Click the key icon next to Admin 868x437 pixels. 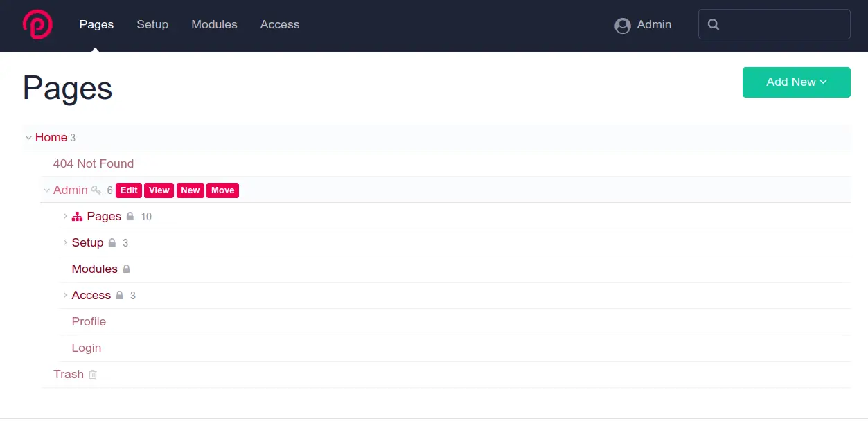[96, 190]
